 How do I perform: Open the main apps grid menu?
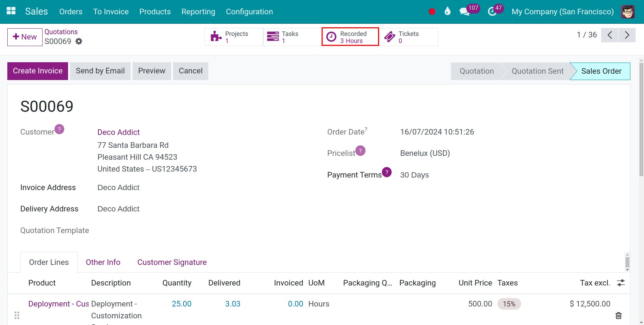pyautogui.click(x=11, y=11)
